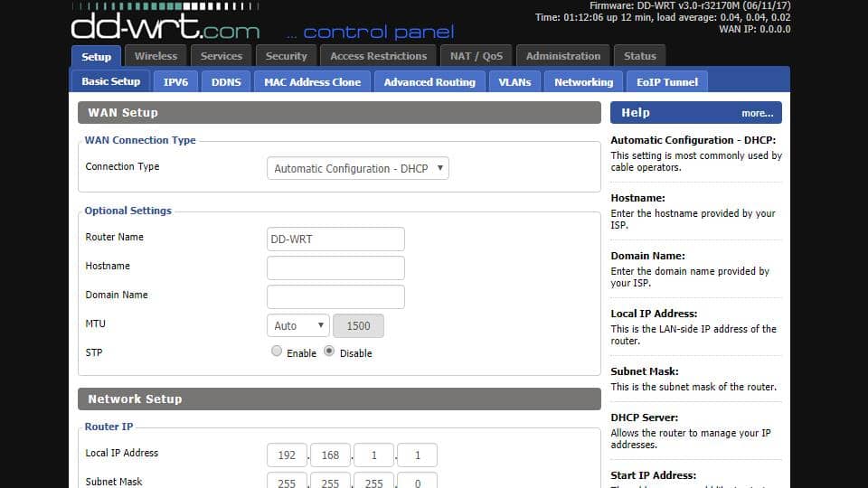Click the Domain Name input field
The height and width of the screenshot is (488, 868).
coord(335,296)
